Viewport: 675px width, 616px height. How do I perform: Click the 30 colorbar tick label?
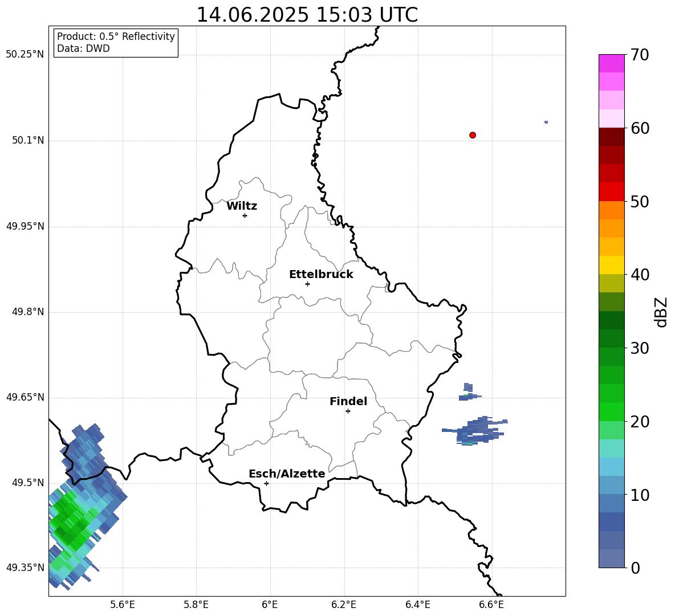(x=639, y=348)
